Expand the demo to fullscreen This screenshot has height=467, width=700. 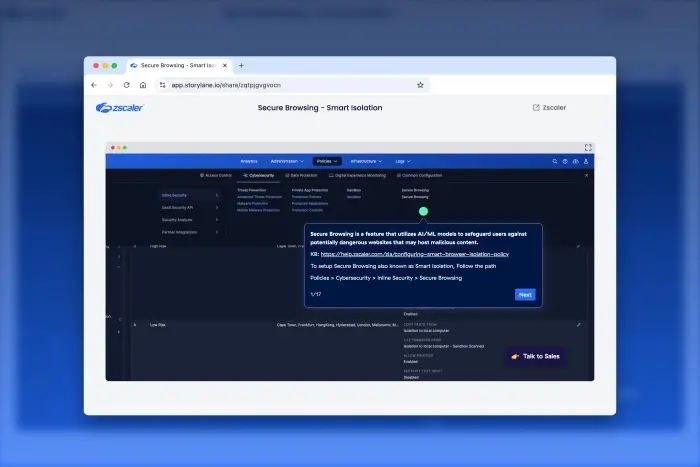pyautogui.click(x=588, y=147)
